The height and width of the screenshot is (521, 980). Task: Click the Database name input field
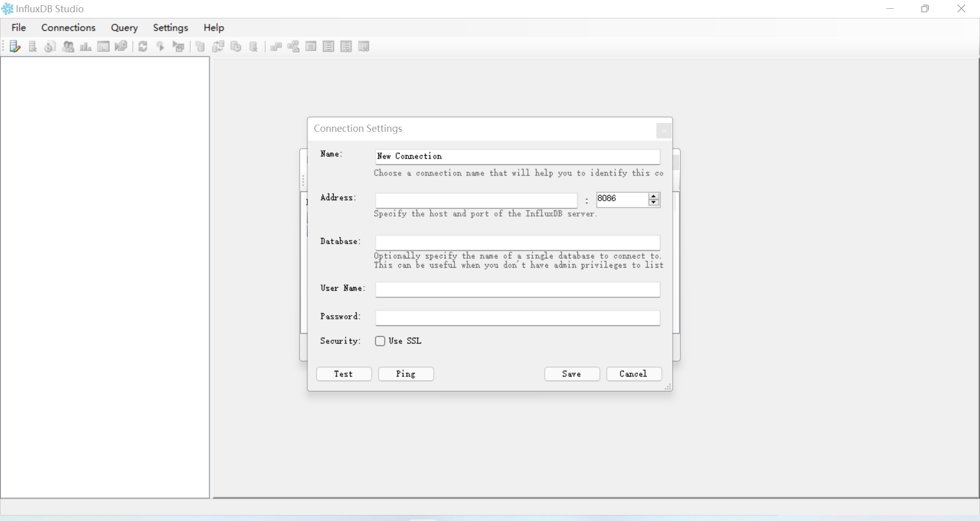(x=518, y=243)
